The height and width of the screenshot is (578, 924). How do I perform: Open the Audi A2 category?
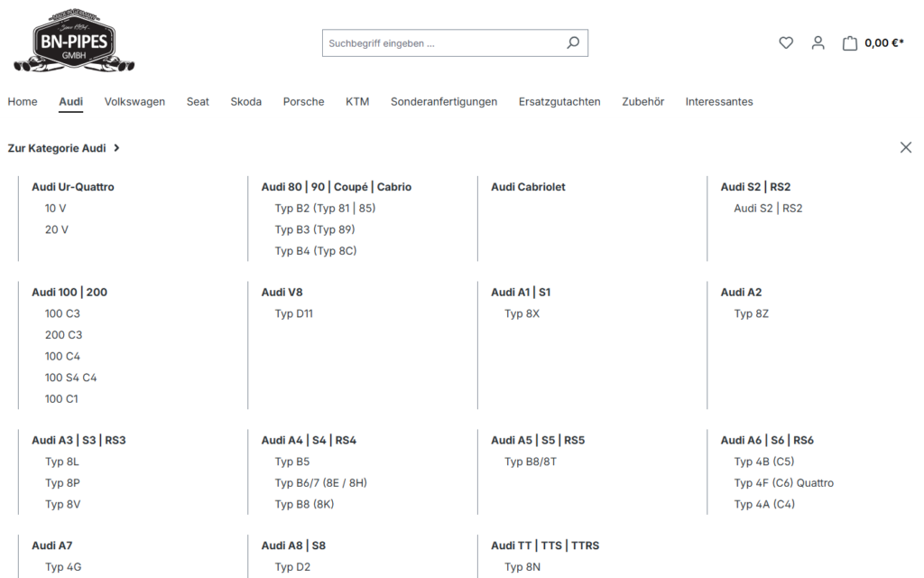[x=741, y=292]
